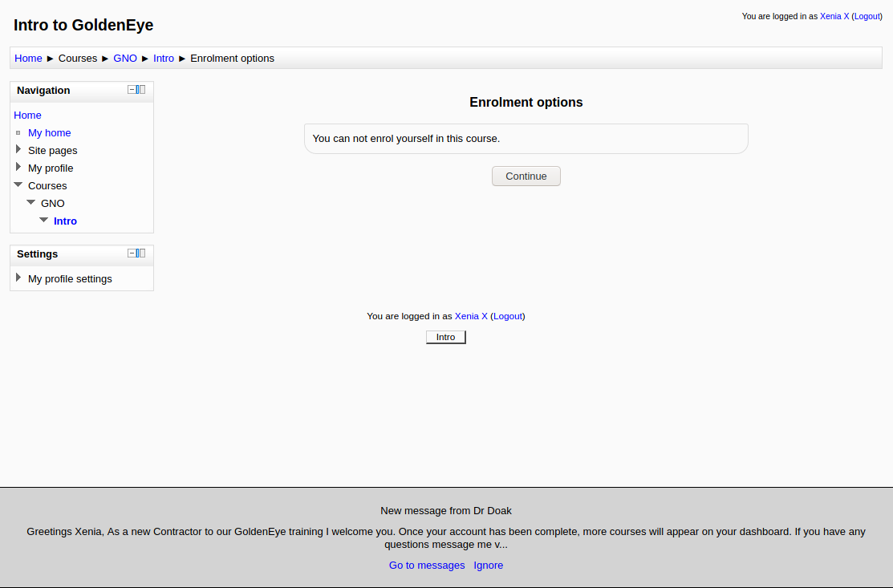Select My profile settings label
Viewport: 893px width, 588px height.
tap(70, 279)
